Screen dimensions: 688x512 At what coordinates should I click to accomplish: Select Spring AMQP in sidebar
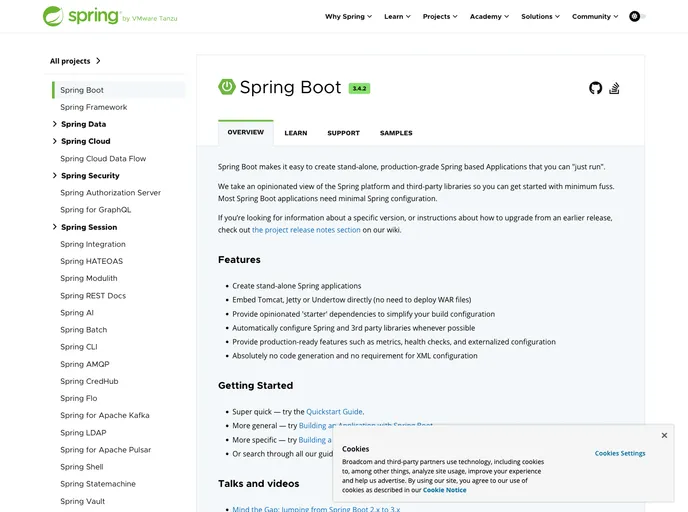click(85, 364)
